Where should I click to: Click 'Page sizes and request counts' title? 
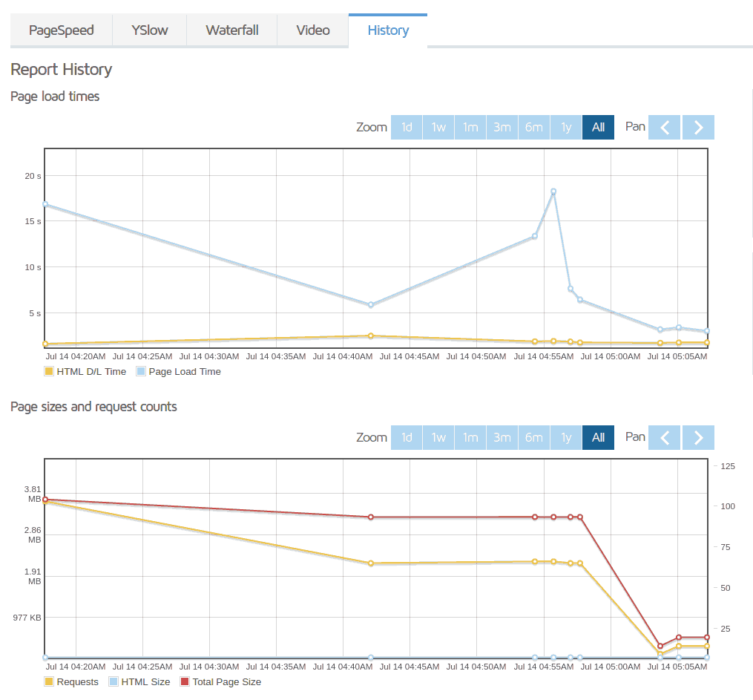(x=93, y=407)
